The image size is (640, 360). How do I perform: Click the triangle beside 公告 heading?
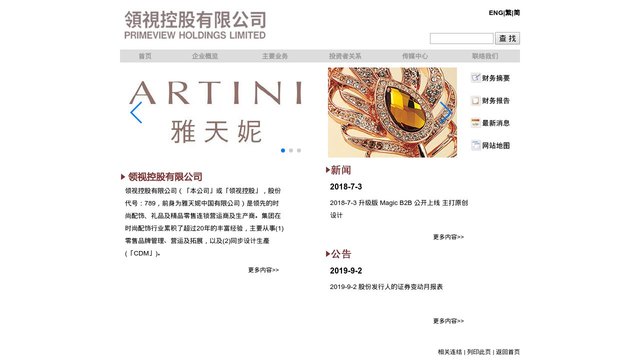(x=328, y=254)
